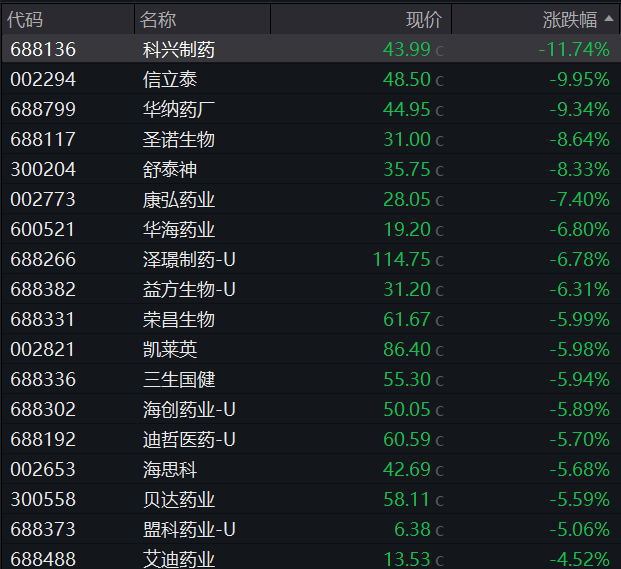621x569 pixels.
Task: Select stock code 688266
Action: point(43,260)
